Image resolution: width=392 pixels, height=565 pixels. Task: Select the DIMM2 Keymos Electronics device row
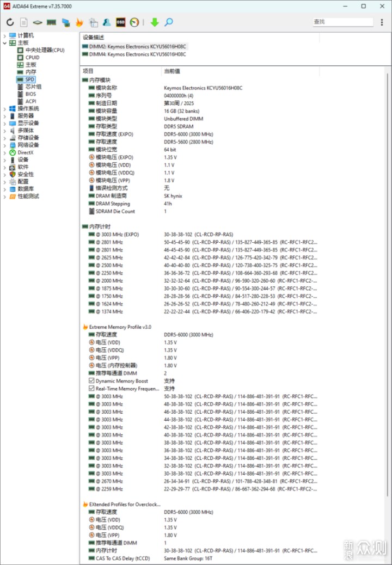[x=134, y=46]
